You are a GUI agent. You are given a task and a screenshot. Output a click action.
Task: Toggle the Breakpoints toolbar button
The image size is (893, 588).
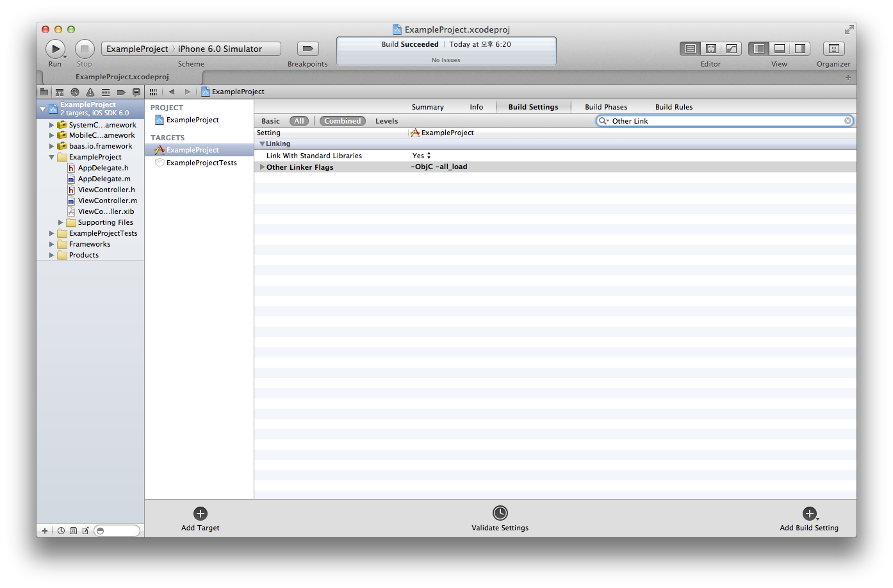pos(308,49)
